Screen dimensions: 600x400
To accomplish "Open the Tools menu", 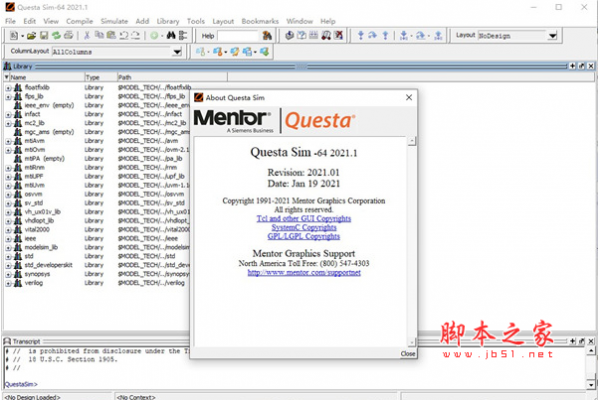I will 196,21.
